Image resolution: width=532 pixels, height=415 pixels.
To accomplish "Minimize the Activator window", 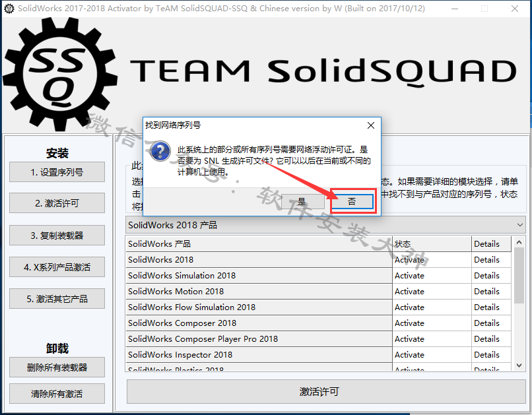I will coord(455,9).
